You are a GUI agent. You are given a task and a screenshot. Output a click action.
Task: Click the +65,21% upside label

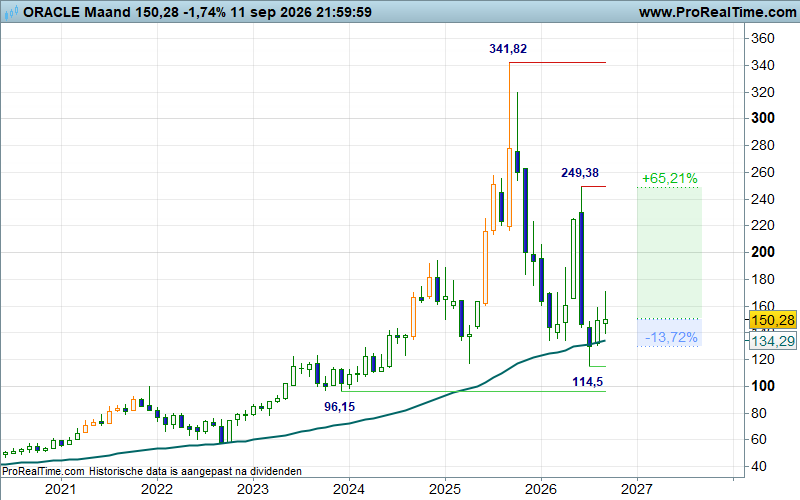point(669,178)
